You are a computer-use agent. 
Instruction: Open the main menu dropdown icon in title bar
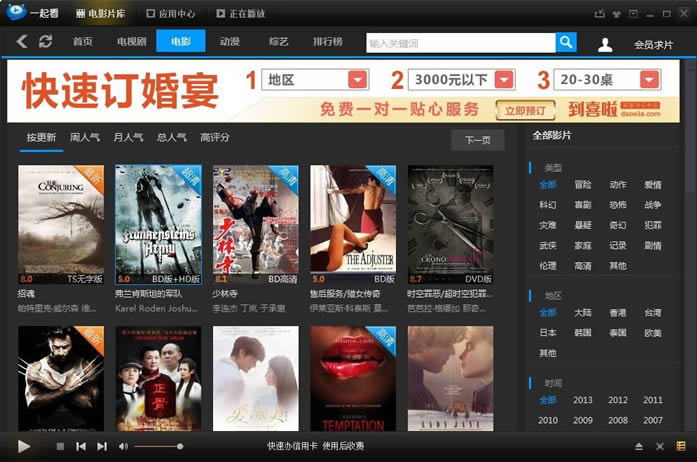pyautogui.click(x=633, y=14)
